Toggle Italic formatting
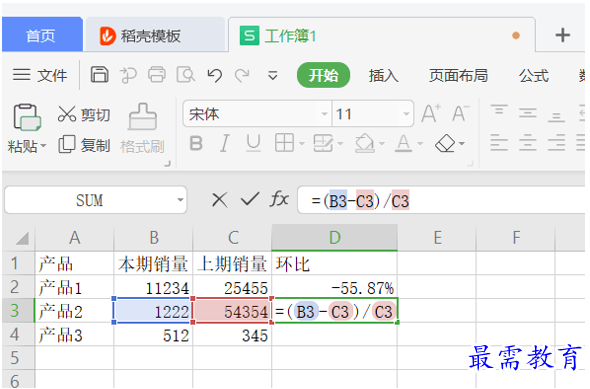Image resolution: width=590 pixels, height=389 pixels. [225, 143]
